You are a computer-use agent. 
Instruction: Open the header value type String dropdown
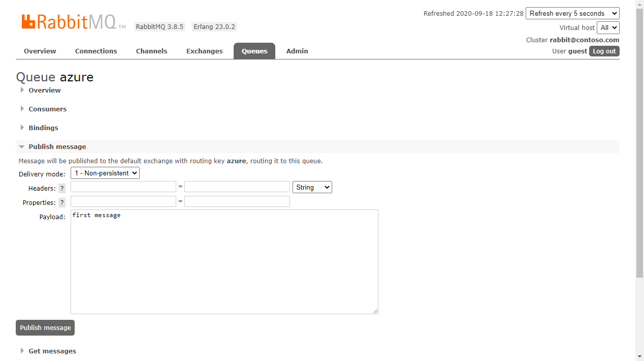pyautogui.click(x=312, y=187)
